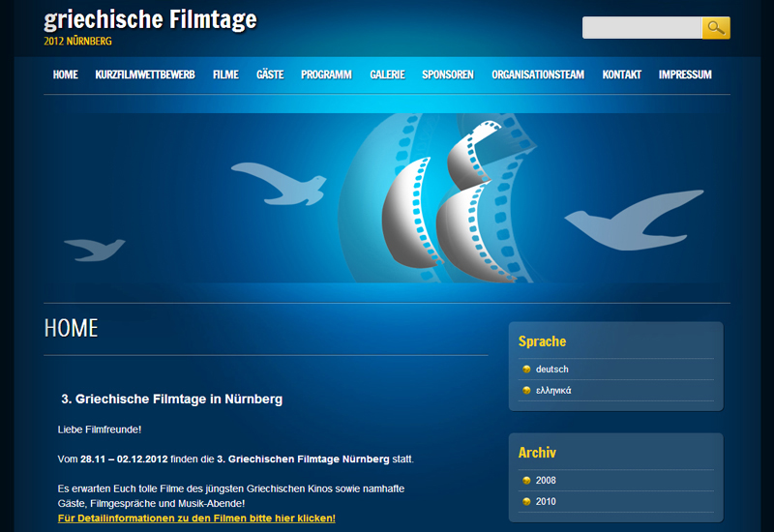Image resolution: width=774 pixels, height=532 pixels.
Task: Open the IMPRESSUM page
Action: [x=685, y=74]
